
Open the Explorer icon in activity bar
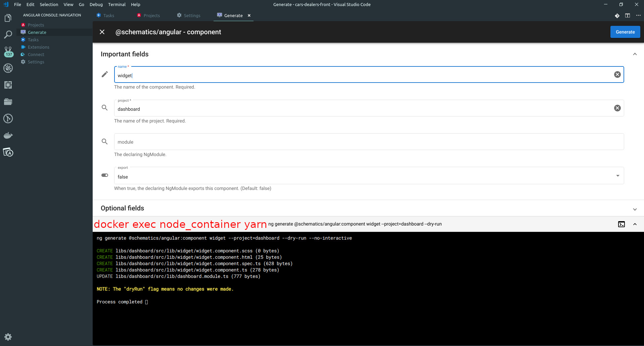click(x=8, y=18)
